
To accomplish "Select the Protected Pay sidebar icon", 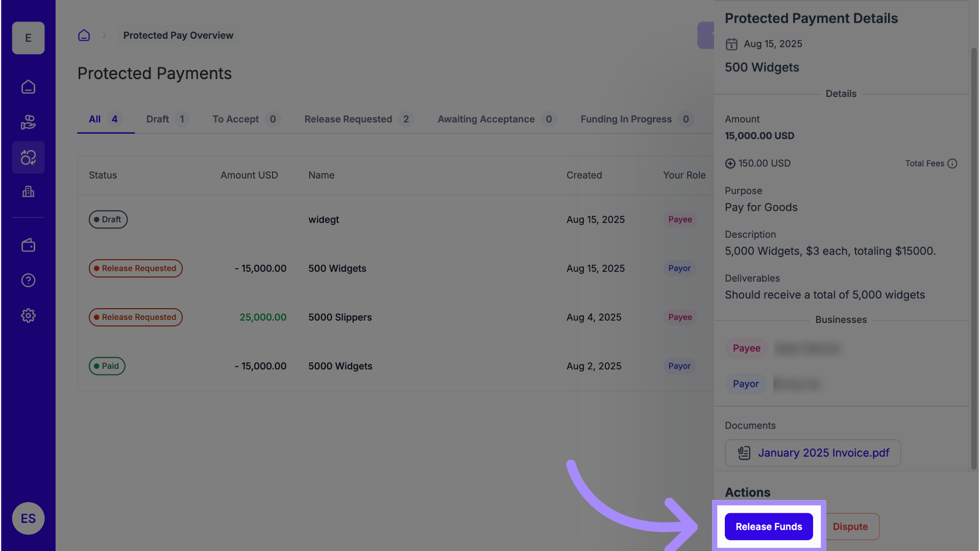I will [28, 158].
